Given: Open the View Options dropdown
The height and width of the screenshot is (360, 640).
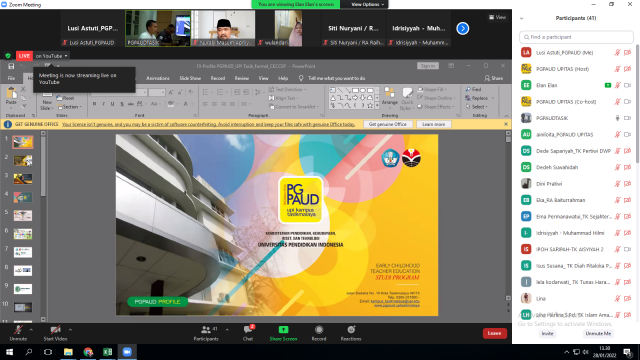Looking at the screenshot, I should [367, 4].
